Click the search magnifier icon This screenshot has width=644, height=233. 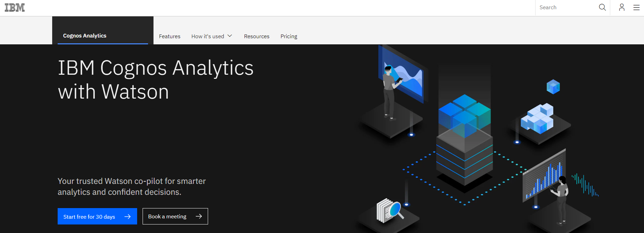coord(602,8)
